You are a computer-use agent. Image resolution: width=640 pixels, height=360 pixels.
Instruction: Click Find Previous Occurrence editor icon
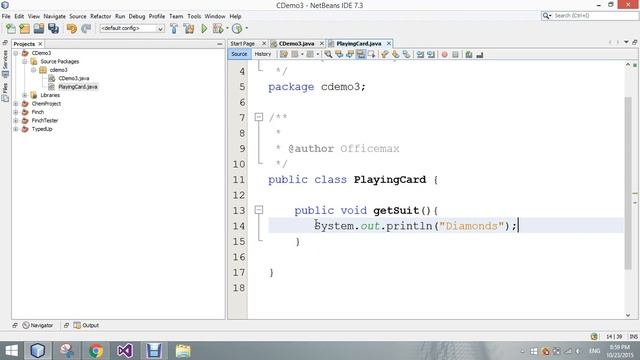[x=339, y=54]
